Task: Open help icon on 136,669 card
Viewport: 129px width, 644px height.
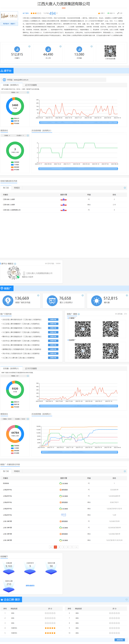Action: 38,295
